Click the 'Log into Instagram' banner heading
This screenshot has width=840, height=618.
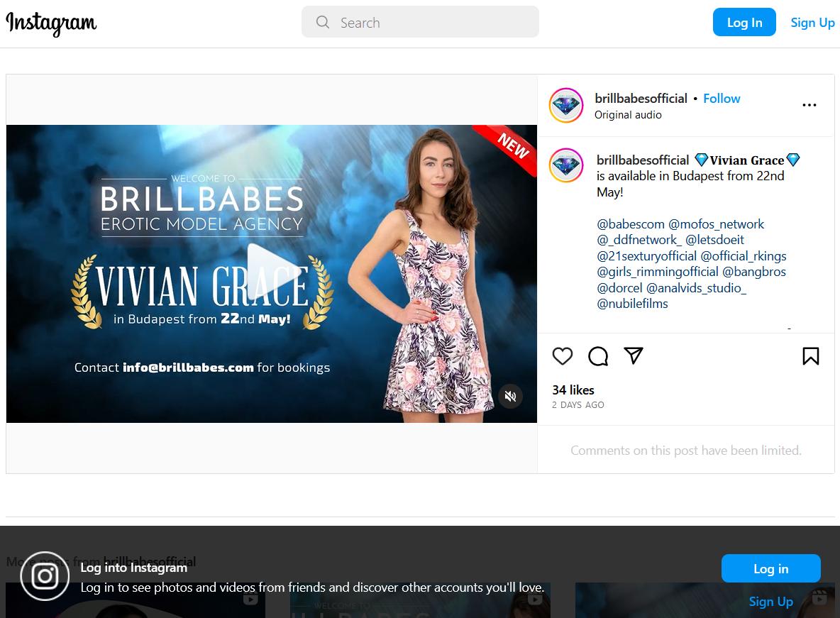134,568
